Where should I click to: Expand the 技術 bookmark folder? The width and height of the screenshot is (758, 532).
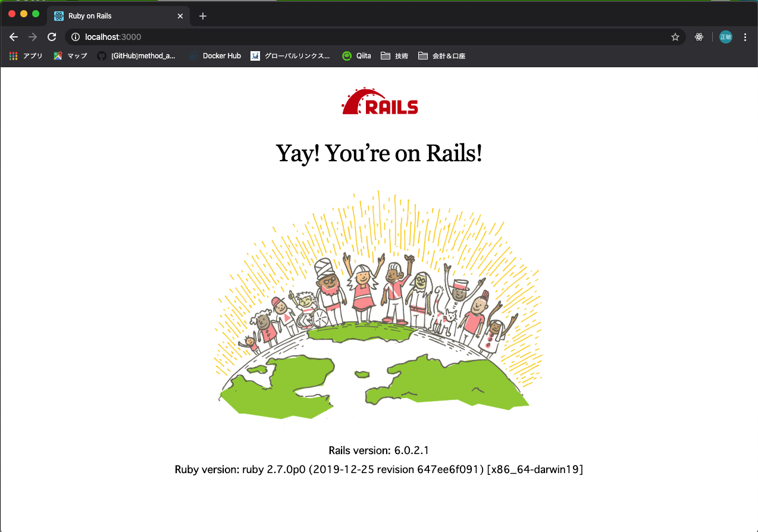click(394, 56)
